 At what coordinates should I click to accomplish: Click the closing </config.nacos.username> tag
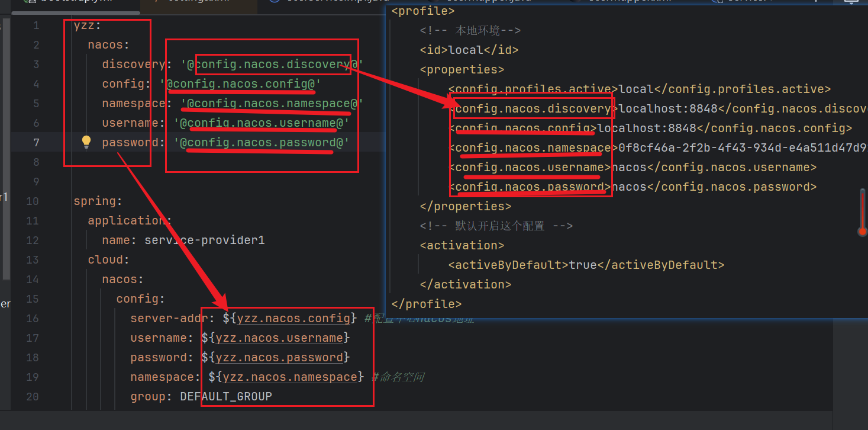(732, 167)
